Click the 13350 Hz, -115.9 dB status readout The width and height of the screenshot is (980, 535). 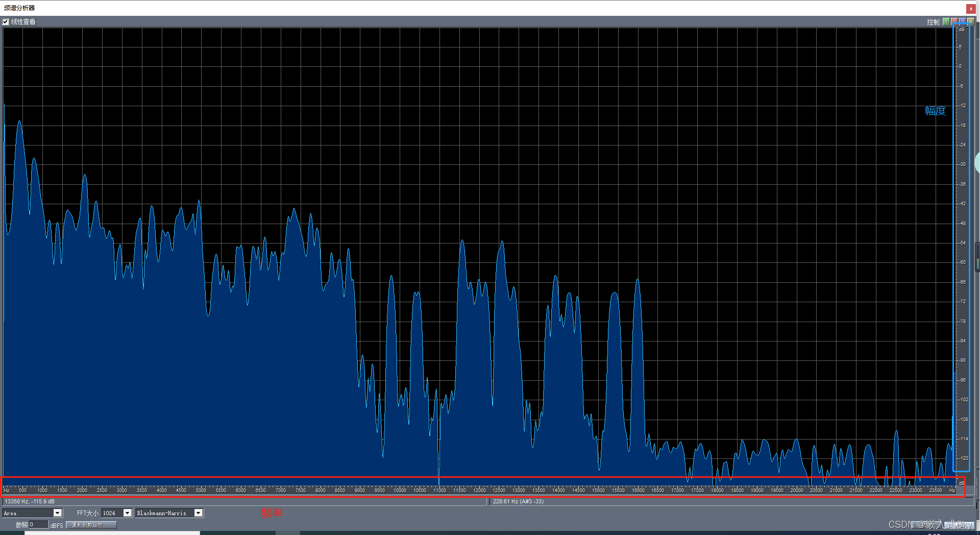pos(30,502)
